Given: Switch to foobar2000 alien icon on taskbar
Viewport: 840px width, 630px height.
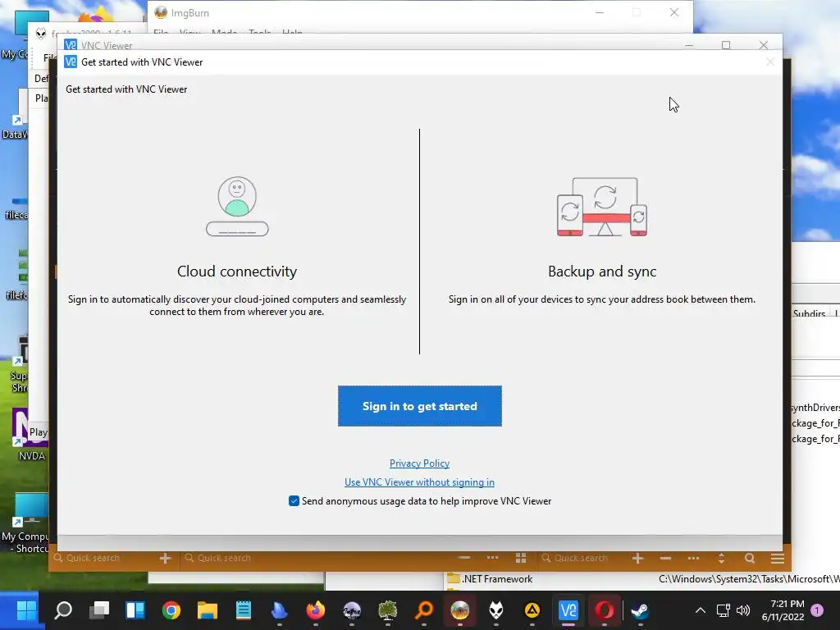Looking at the screenshot, I should pyautogui.click(x=496, y=609).
